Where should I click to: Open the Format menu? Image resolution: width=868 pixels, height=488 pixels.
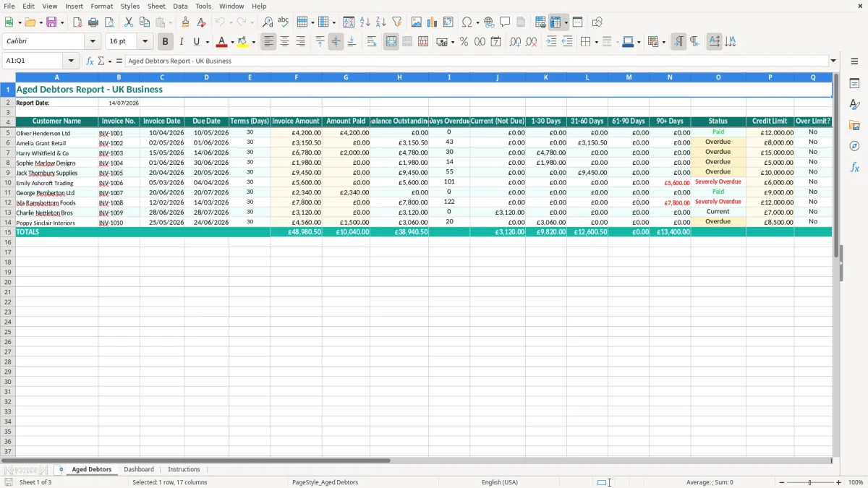click(x=102, y=6)
